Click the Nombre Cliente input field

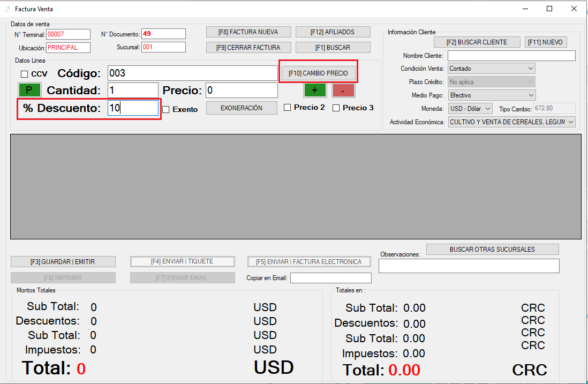click(511, 56)
